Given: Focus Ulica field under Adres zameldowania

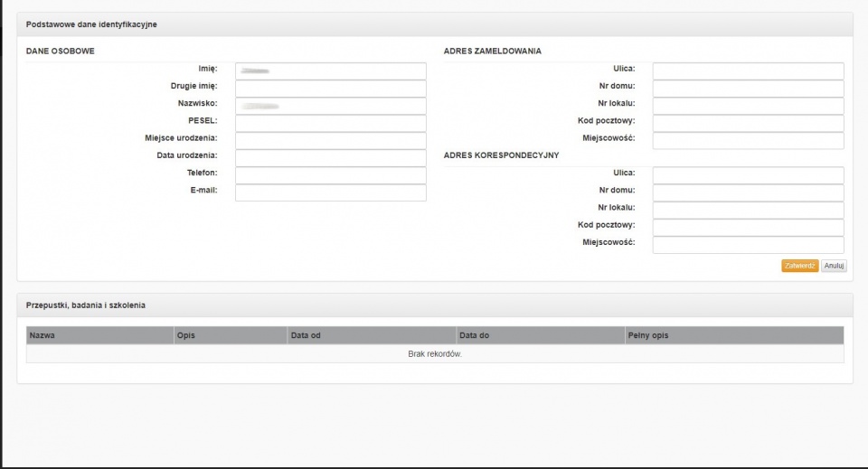Looking at the screenshot, I should [749, 70].
